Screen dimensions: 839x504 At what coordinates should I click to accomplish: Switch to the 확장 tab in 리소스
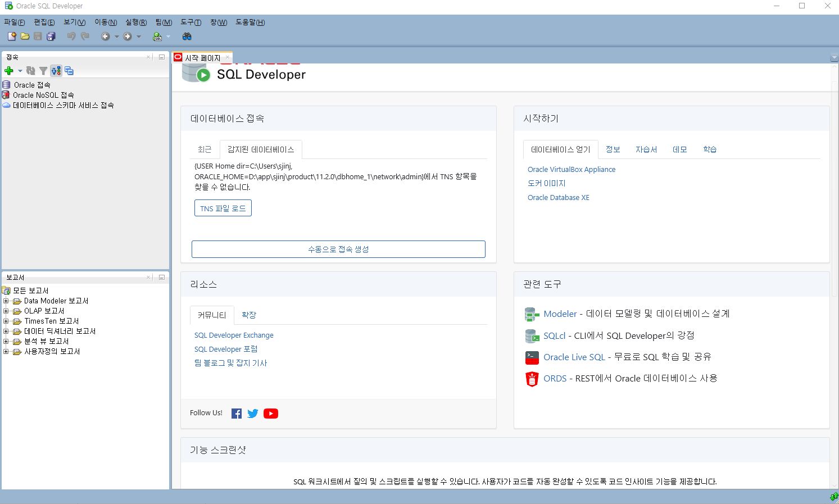(249, 315)
